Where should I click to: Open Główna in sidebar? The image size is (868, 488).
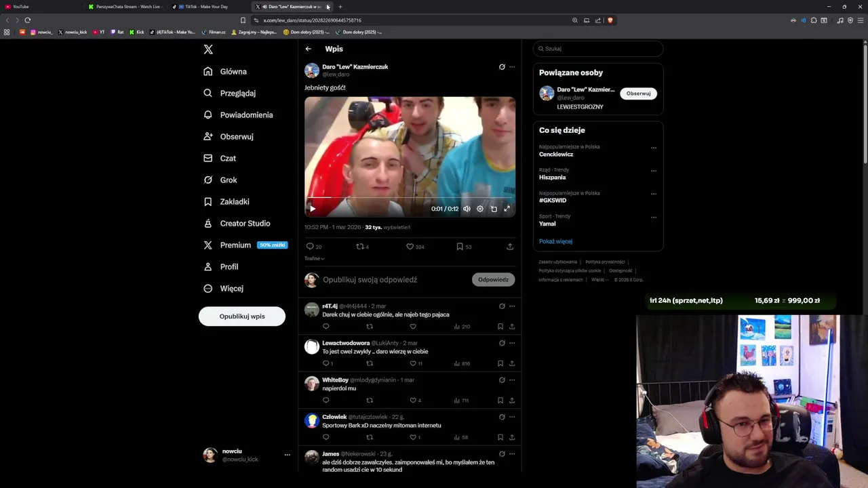pos(225,71)
